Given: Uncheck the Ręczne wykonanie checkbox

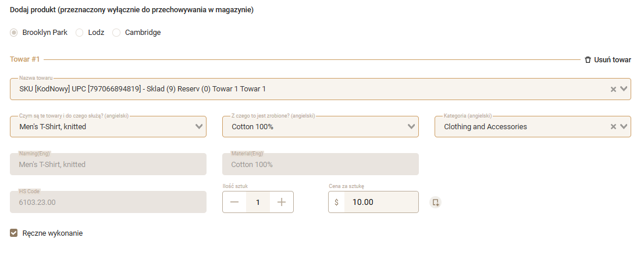Looking at the screenshot, I should tap(15, 233).
